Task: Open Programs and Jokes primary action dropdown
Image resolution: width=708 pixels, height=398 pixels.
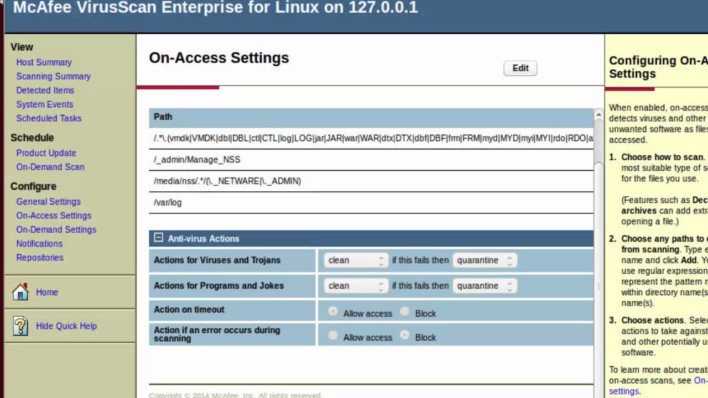Action: [x=355, y=286]
